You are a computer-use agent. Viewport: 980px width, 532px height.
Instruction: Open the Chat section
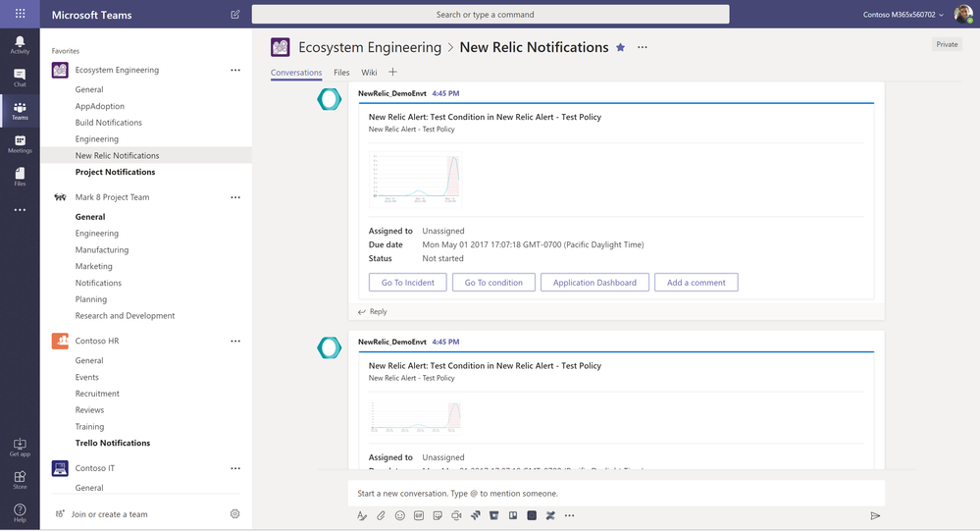click(20, 78)
